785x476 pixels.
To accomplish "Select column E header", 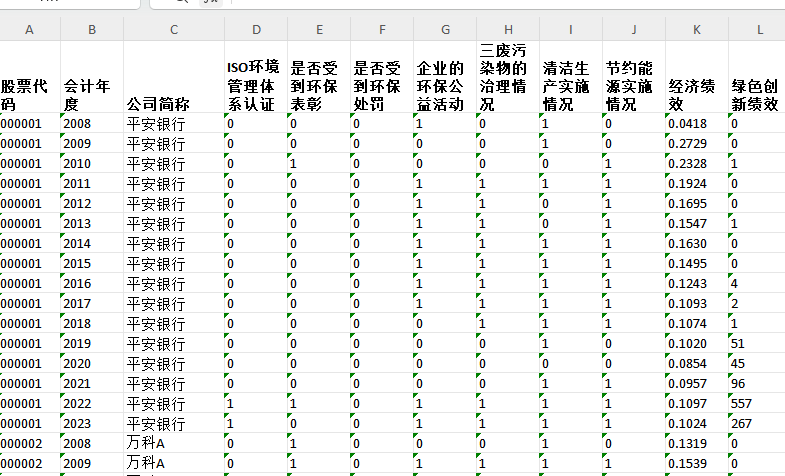I will pos(319,30).
